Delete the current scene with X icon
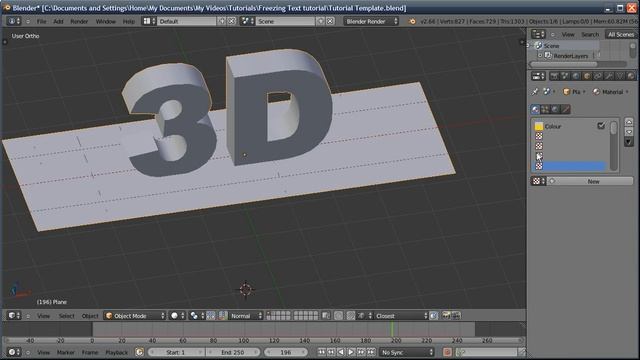The width and height of the screenshot is (640, 360). click(x=330, y=21)
